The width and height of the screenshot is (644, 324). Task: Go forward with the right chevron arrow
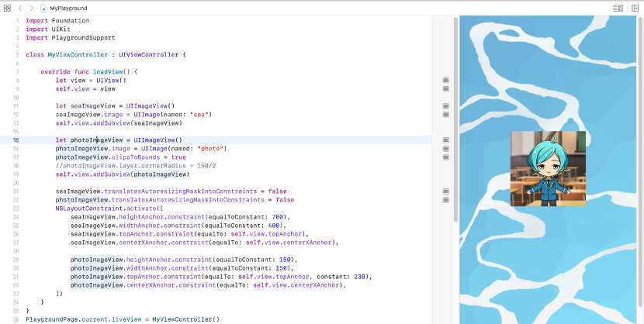coord(32,9)
